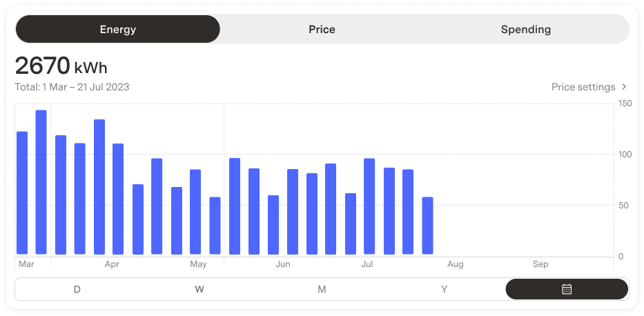Select the M month view toggle
Screen dimensions: 644x316
322,289
